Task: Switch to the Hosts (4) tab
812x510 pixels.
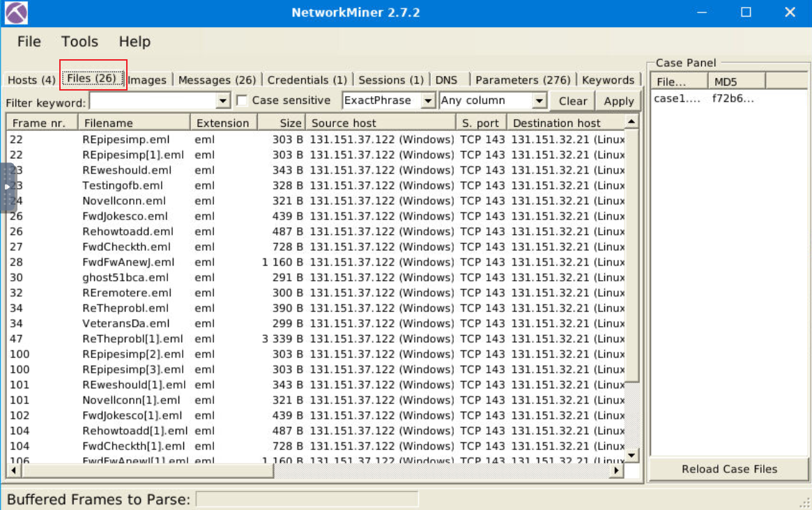Action: (x=31, y=79)
